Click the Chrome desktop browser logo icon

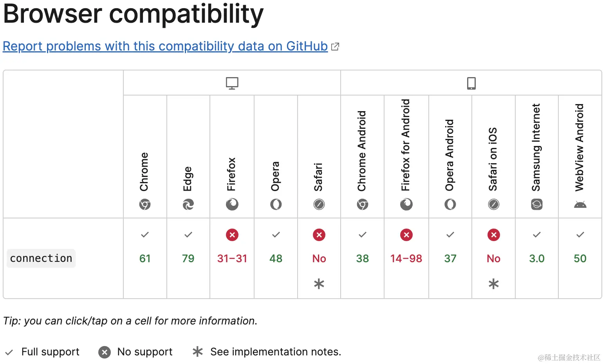pos(145,204)
